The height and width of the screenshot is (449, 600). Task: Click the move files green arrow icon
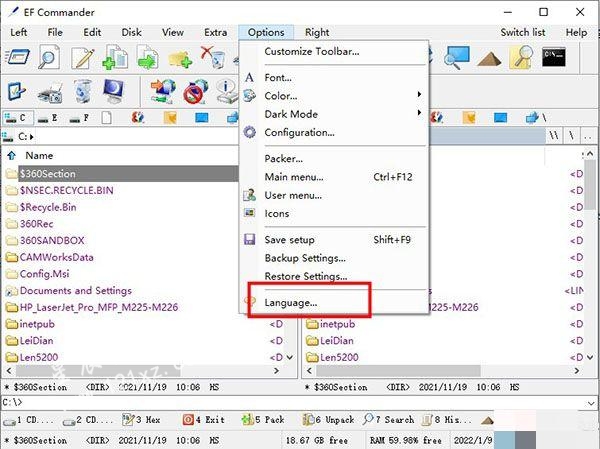[x=147, y=57]
